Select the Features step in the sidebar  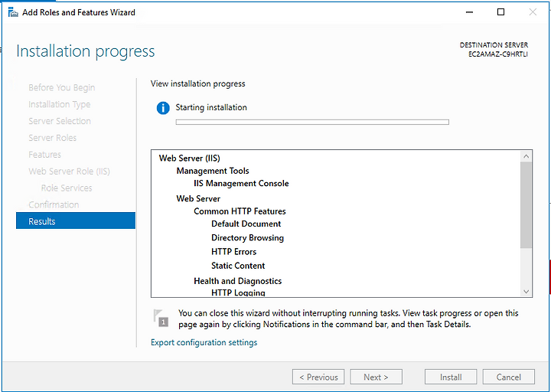pyautogui.click(x=44, y=155)
